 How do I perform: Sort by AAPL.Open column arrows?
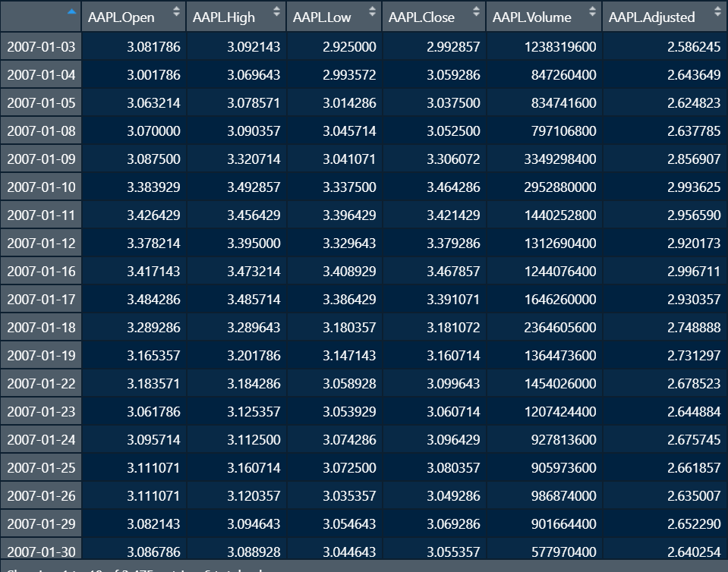click(176, 12)
